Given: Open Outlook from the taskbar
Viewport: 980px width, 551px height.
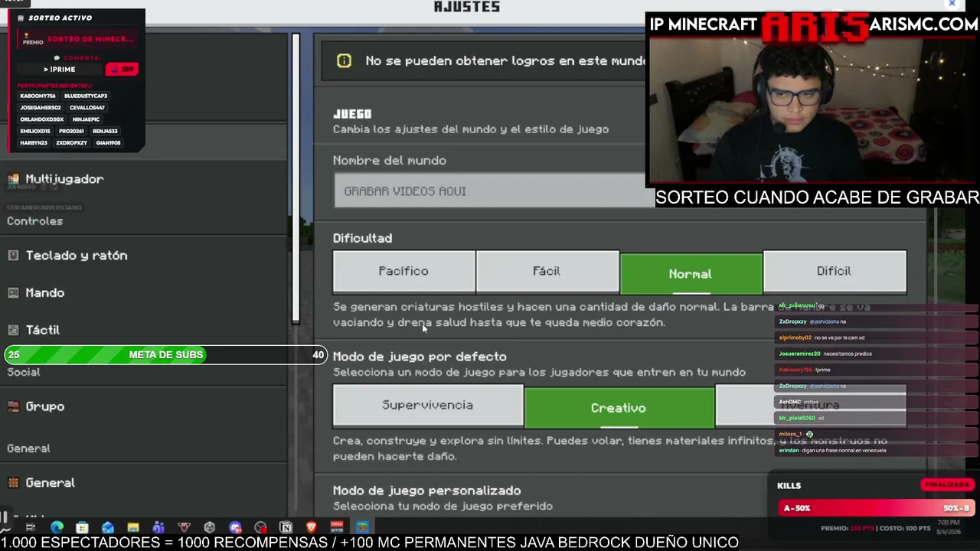Looking at the screenshot, I should pyautogui.click(x=107, y=527).
